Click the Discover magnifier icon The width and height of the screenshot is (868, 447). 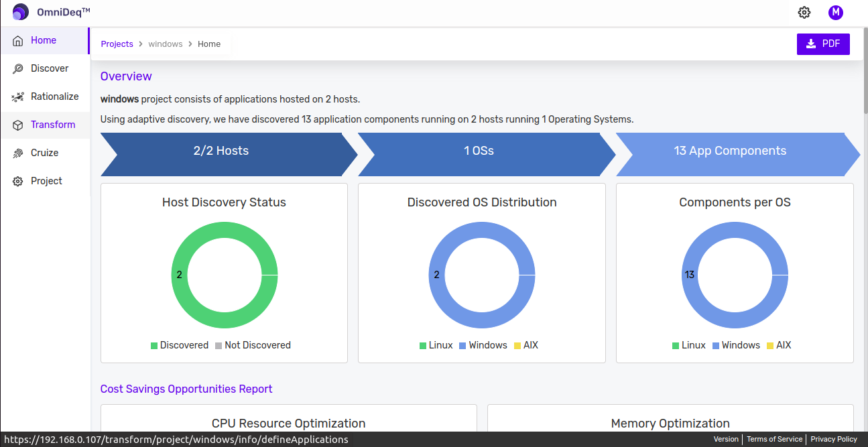18,69
